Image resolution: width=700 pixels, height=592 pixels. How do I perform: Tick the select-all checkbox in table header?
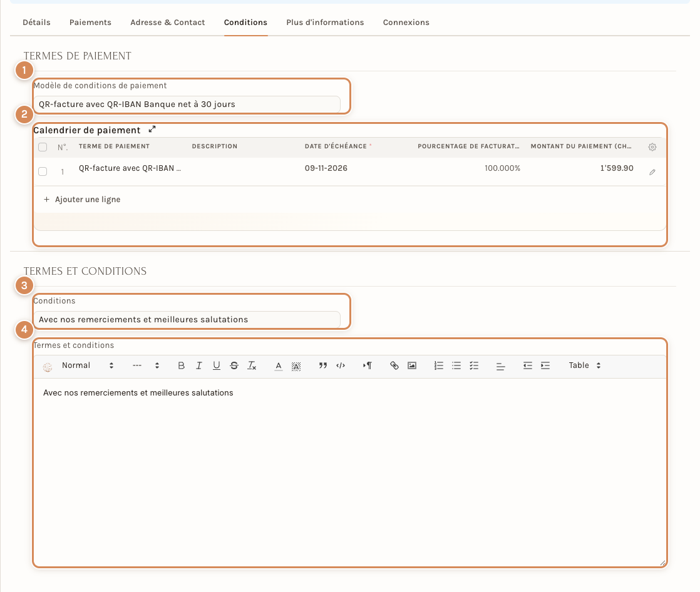tap(43, 147)
